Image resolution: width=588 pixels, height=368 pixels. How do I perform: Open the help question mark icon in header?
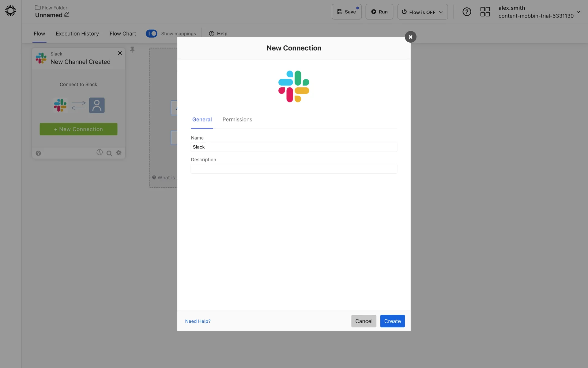466,12
